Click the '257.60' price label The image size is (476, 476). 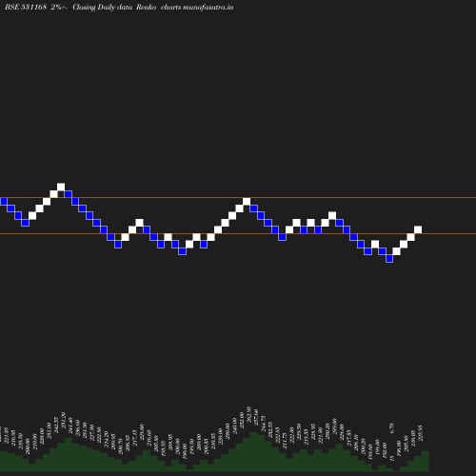[256, 417]
